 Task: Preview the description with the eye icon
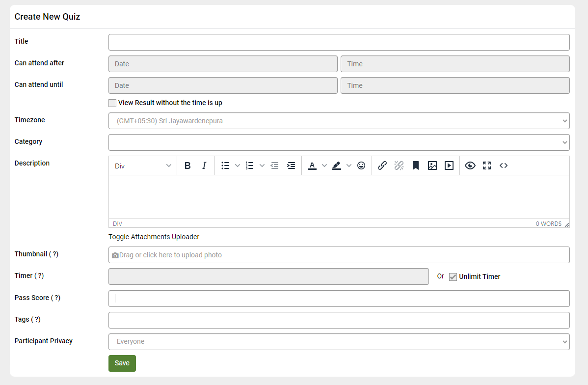click(470, 166)
